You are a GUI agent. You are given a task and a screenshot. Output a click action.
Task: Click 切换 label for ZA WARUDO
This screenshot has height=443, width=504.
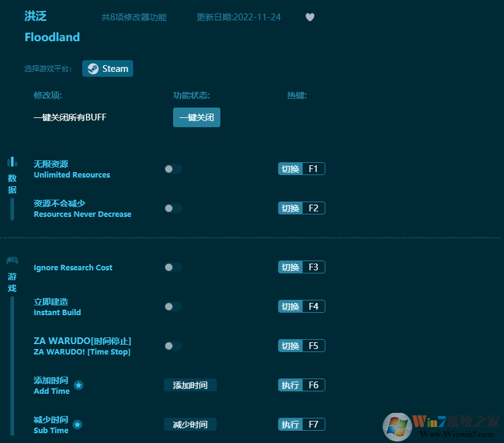pos(290,346)
